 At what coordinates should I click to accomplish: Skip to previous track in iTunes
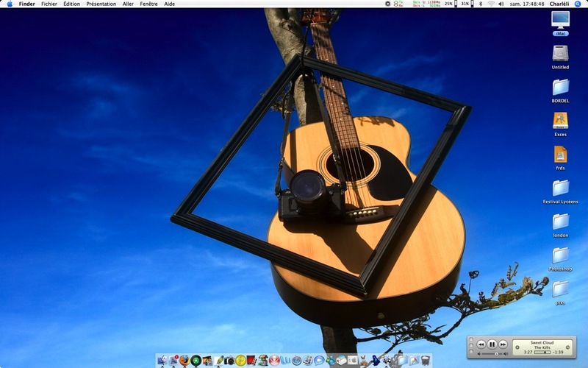coord(481,344)
